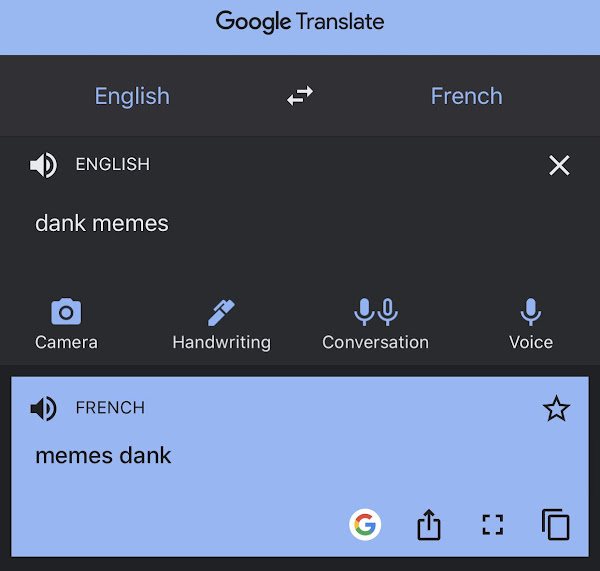This screenshot has width=600, height=571.
Task: Click the FRENCH result label
Action: [x=110, y=408]
